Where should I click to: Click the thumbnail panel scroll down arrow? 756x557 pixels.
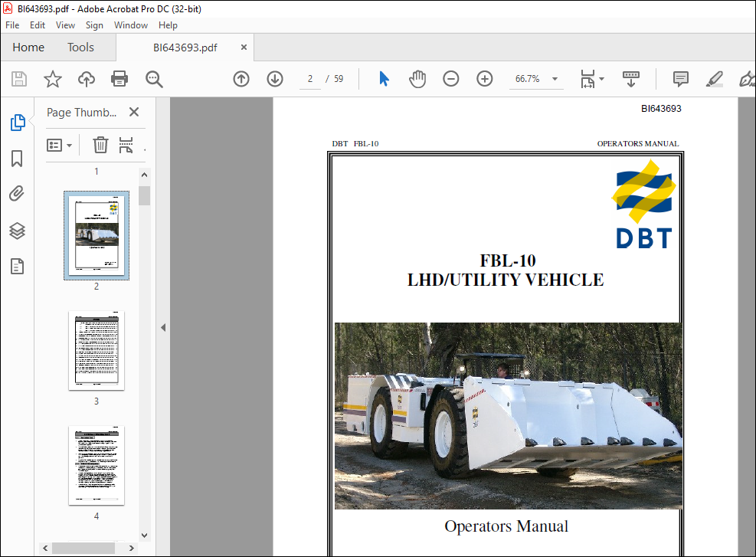[x=144, y=536]
